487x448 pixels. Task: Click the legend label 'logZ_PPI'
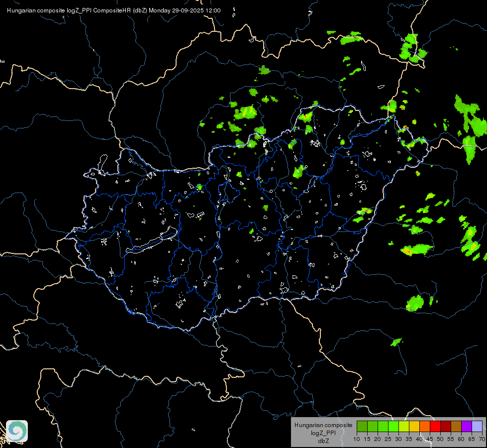pos(323,433)
